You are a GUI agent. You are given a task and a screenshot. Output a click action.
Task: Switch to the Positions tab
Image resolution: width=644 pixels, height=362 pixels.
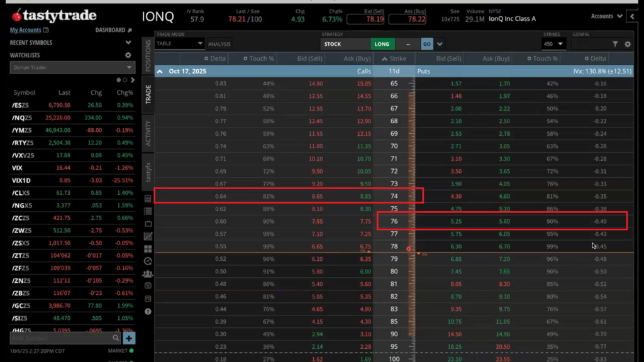148,55
